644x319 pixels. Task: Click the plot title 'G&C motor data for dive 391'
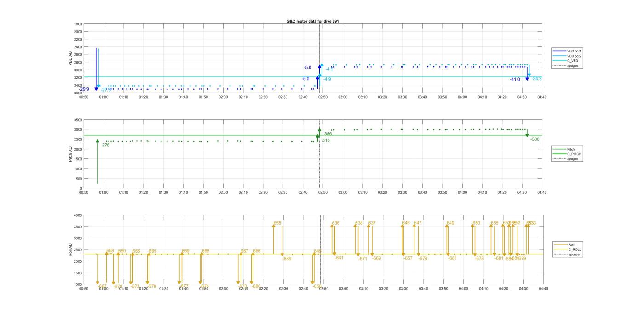313,21
